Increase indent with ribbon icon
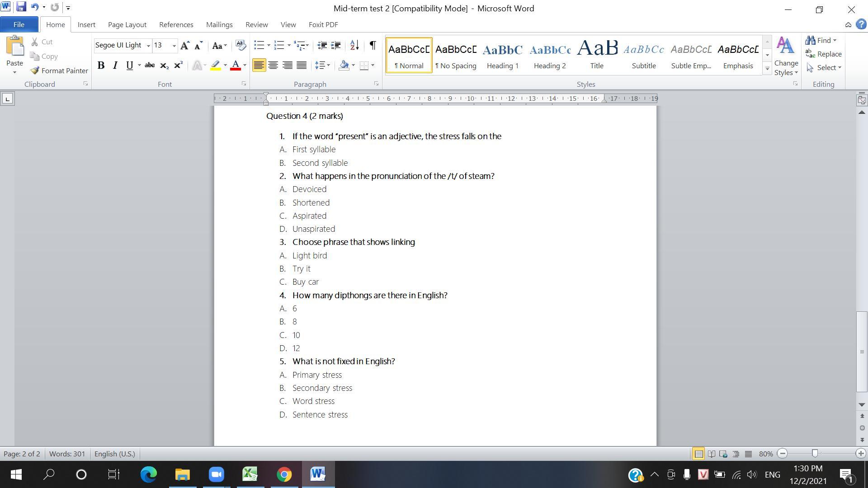 336,45
